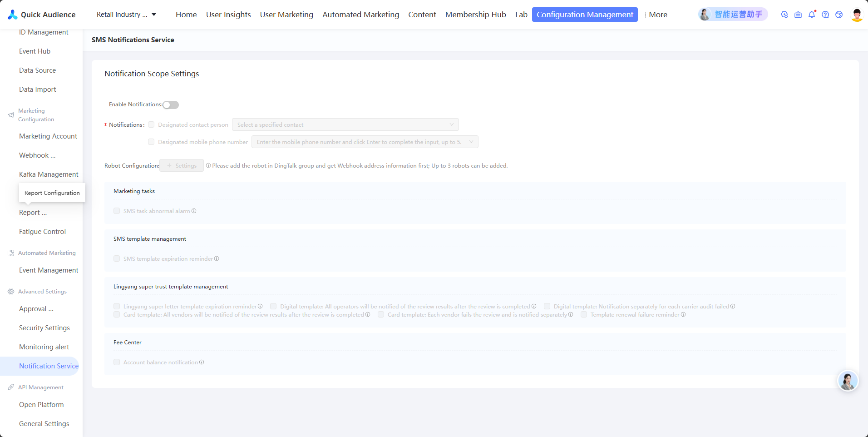This screenshot has height=437, width=868.
Task: Open Monitoring alert in sidebar
Action: click(44, 347)
